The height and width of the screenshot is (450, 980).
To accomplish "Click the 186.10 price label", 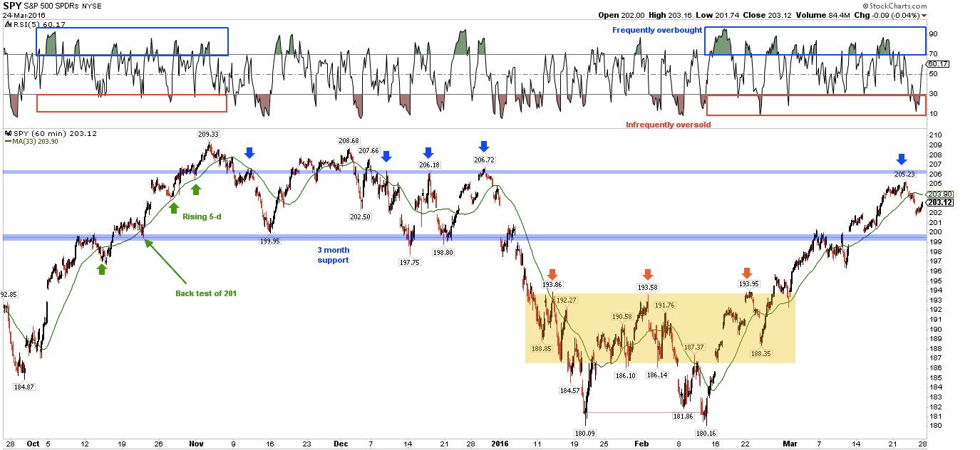I will [625, 375].
